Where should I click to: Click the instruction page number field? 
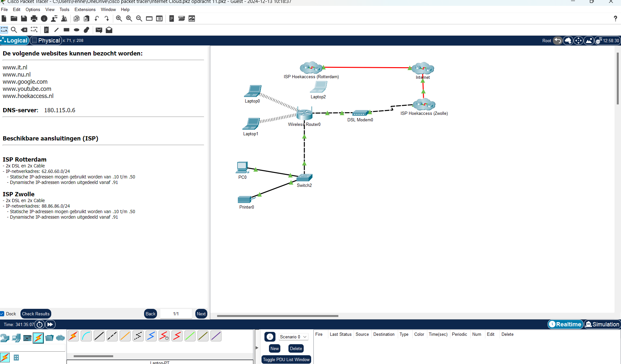click(x=176, y=314)
